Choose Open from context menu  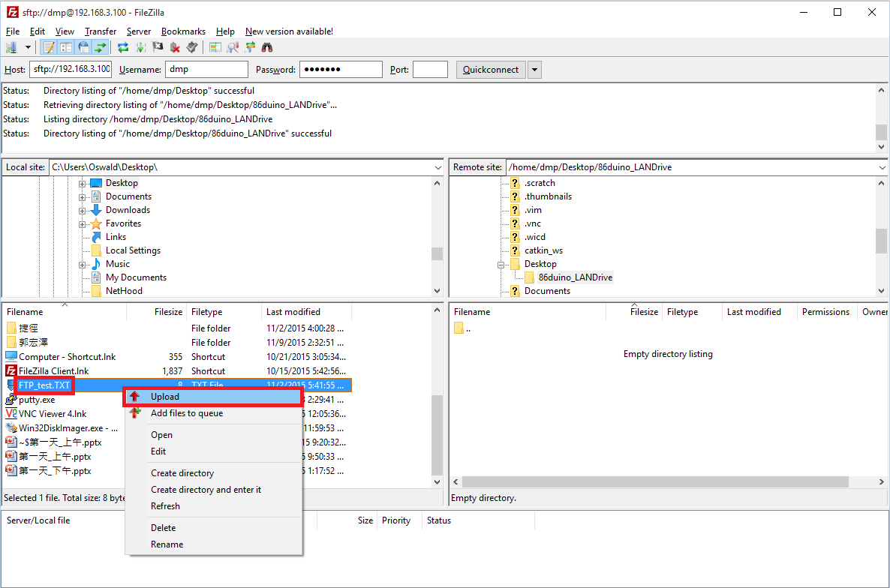pos(213,435)
